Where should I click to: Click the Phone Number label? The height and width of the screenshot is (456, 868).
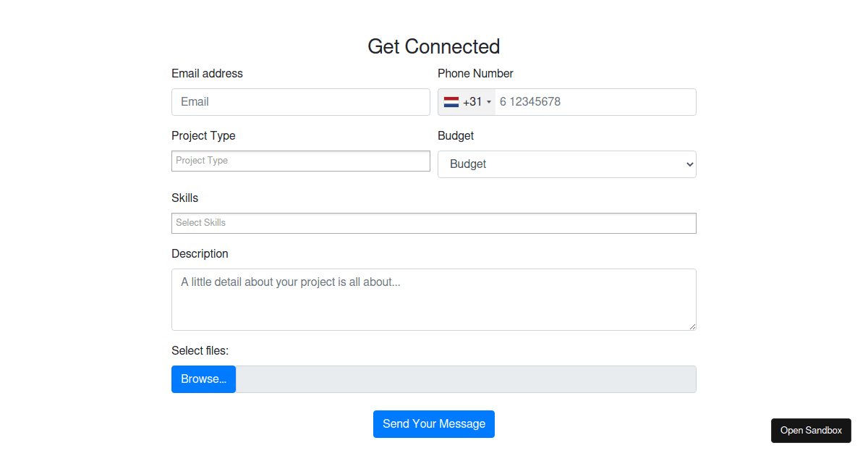(475, 73)
